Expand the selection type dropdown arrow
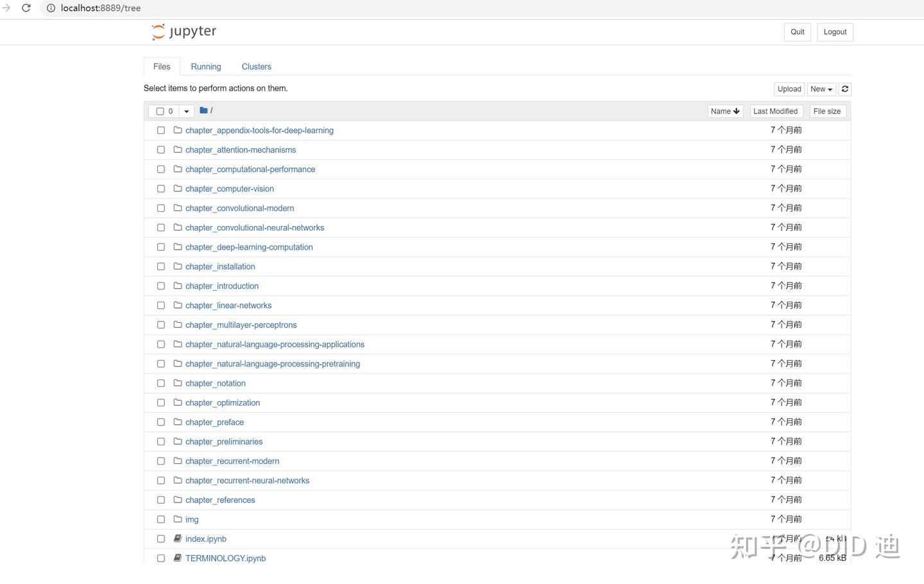Image resolution: width=924 pixels, height=584 pixels. (x=187, y=111)
